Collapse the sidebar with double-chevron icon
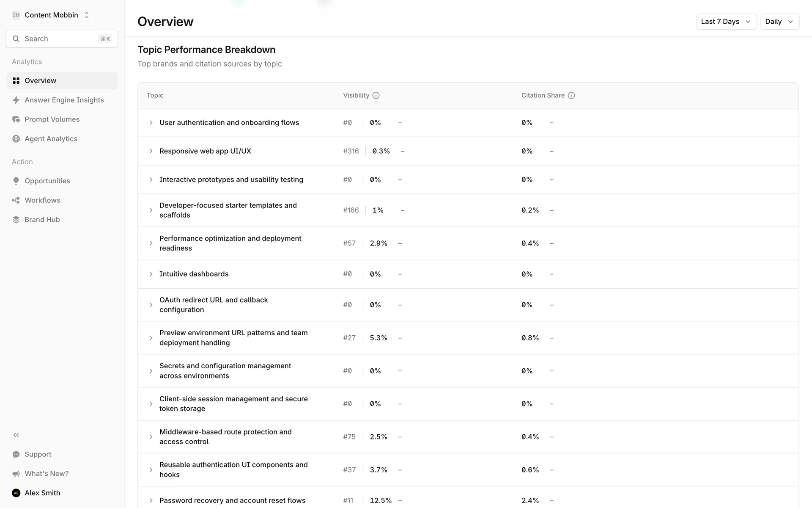The height and width of the screenshot is (508, 812). pos(16,435)
